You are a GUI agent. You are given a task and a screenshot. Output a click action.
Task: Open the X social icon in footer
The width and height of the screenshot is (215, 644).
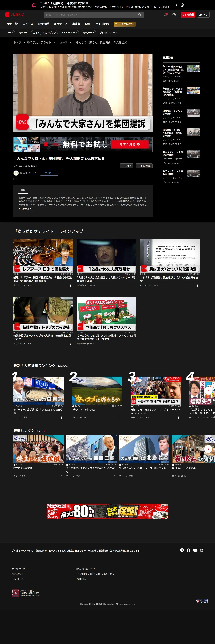[182, 550]
